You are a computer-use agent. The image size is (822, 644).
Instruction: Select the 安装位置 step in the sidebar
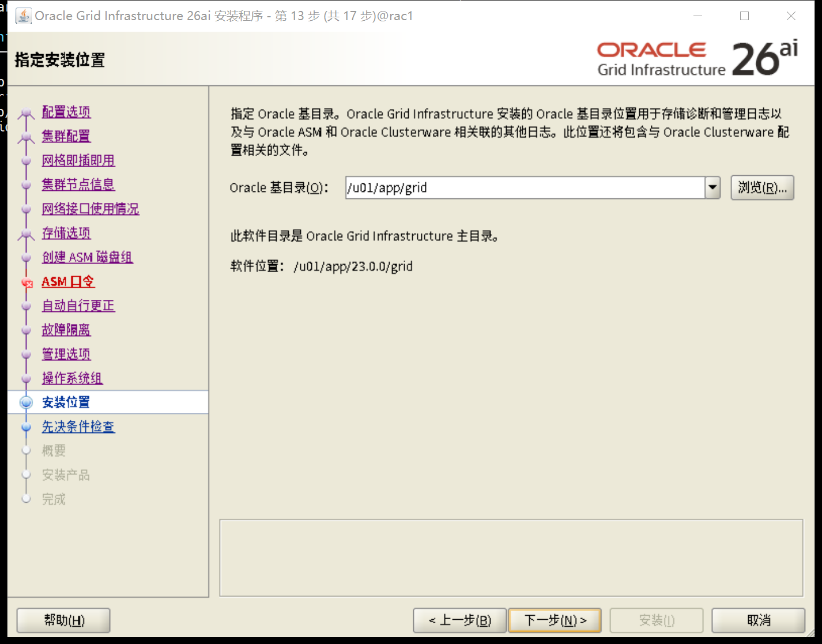point(66,402)
